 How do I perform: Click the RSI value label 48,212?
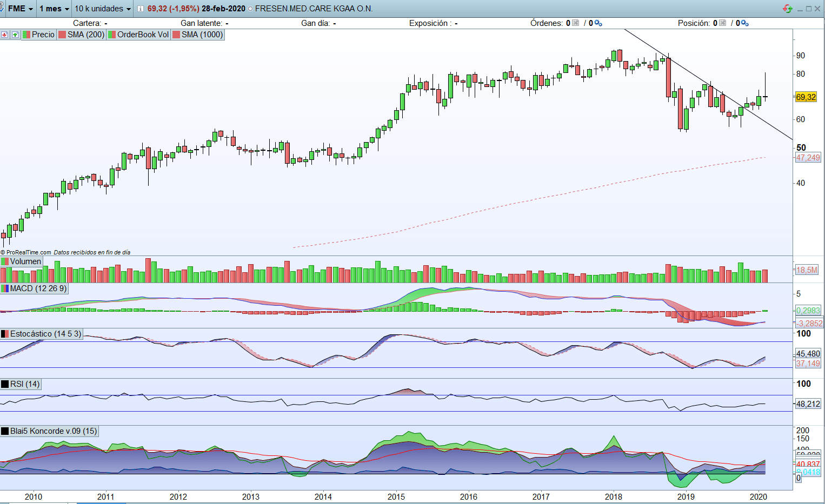coord(808,404)
